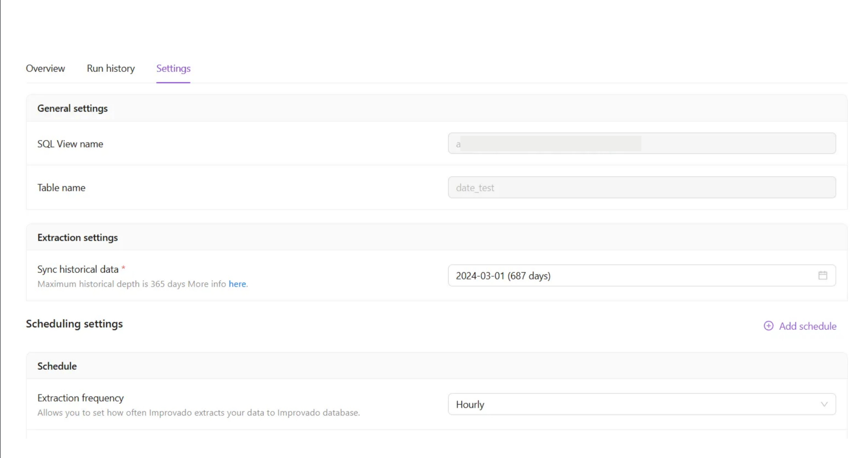The height and width of the screenshot is (458, 868).
Task: Click the Table name label text
Action: 61,188
